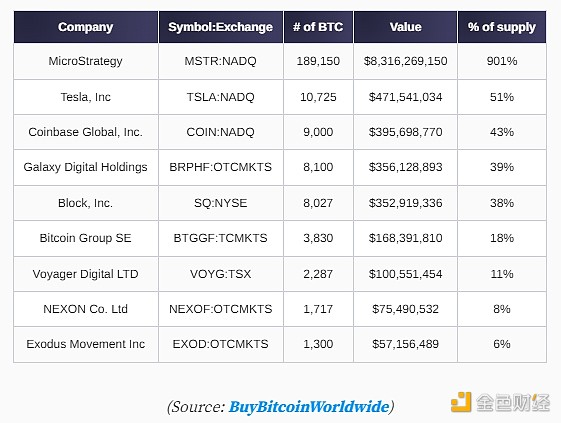Click the % of supply column header
This screenshot has height=423, width=561.
[502, 27]
